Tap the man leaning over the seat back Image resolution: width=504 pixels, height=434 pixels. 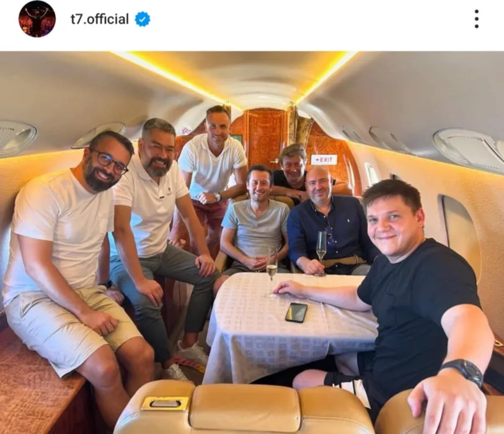(294, 174)
